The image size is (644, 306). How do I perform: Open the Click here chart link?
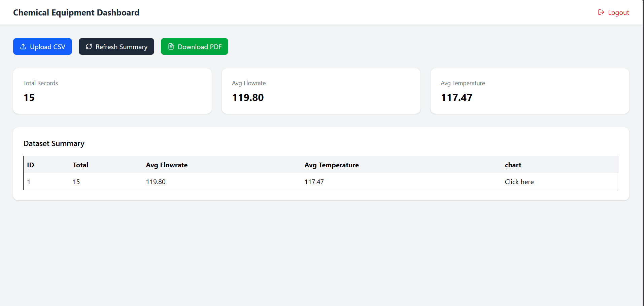click(519, 182)
